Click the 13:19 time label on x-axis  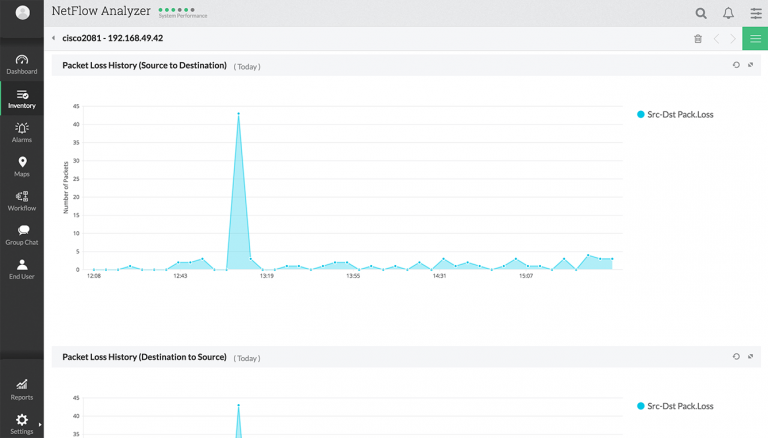(x=266, y=276)
